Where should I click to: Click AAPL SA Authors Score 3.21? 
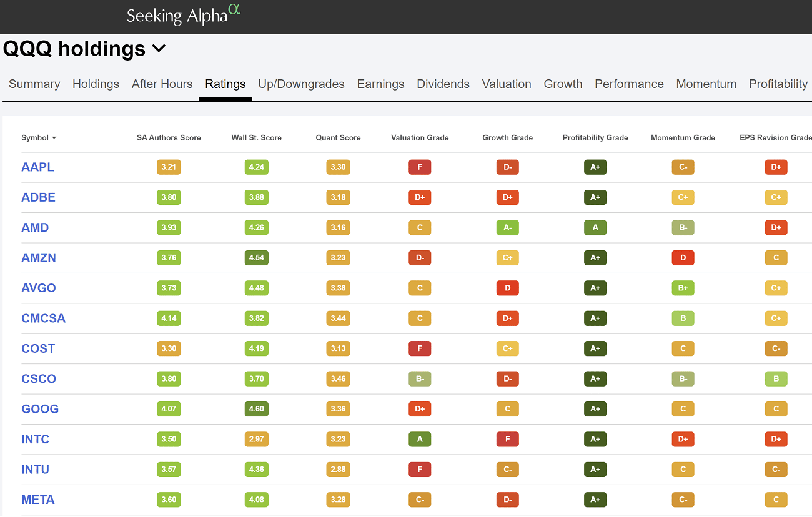(x=169, y=167)
